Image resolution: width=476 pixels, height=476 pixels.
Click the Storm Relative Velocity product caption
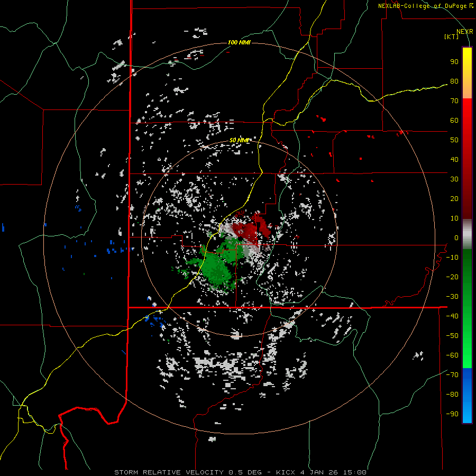pos(240,472)
